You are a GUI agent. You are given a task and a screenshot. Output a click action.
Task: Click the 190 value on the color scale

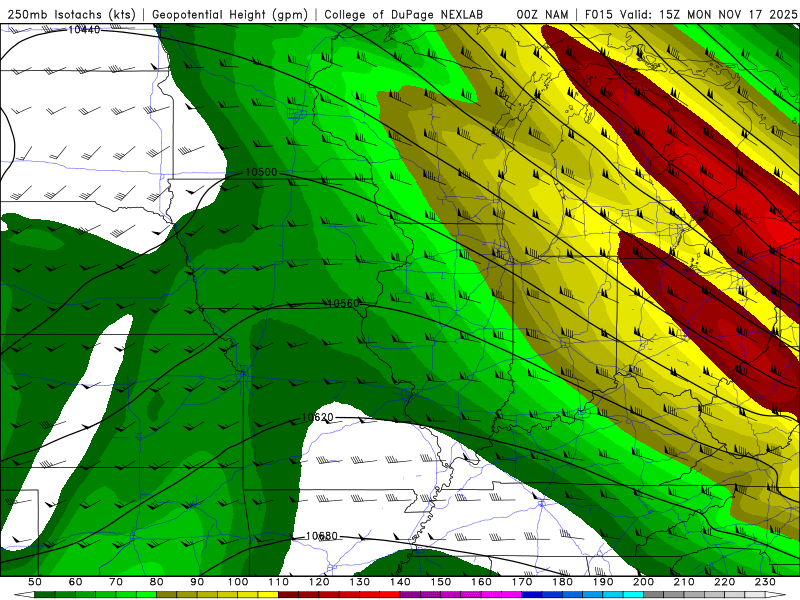(603, 582)
